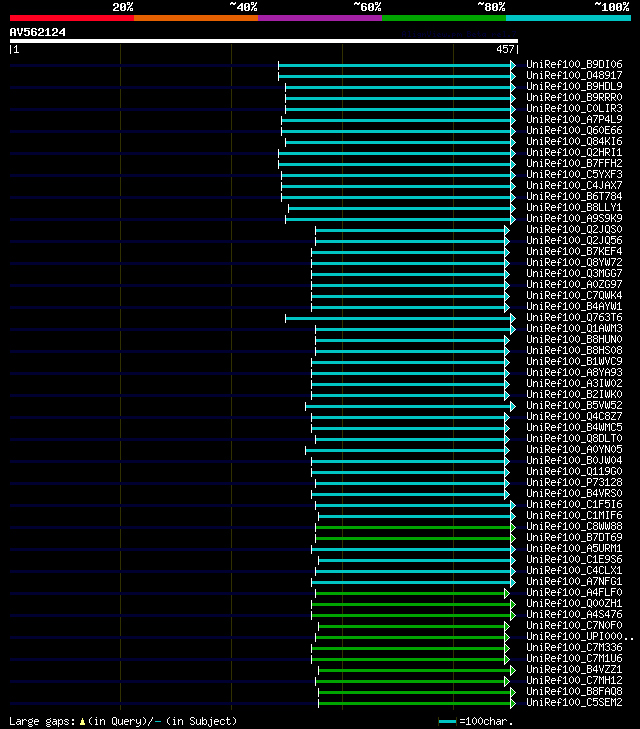The image size is (640, 729).
Task: Select label UniRef100_Q2HRI1
Action: point(574,152)
